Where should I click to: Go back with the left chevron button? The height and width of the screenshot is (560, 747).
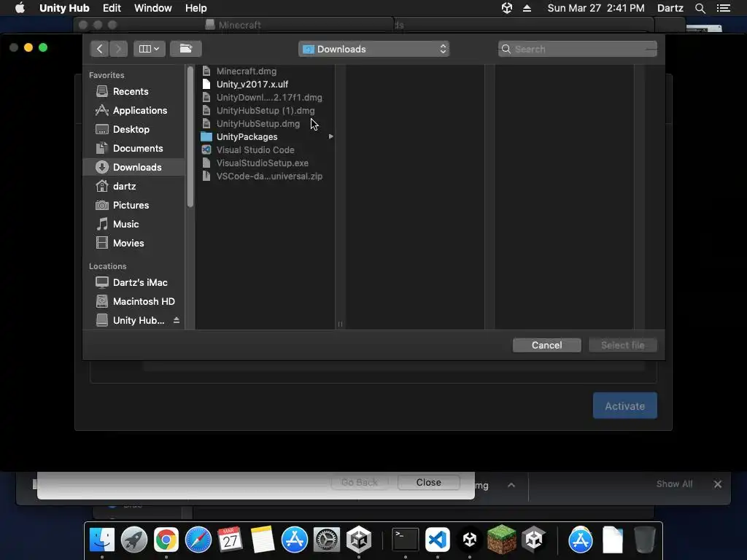[x=99, y=49]
